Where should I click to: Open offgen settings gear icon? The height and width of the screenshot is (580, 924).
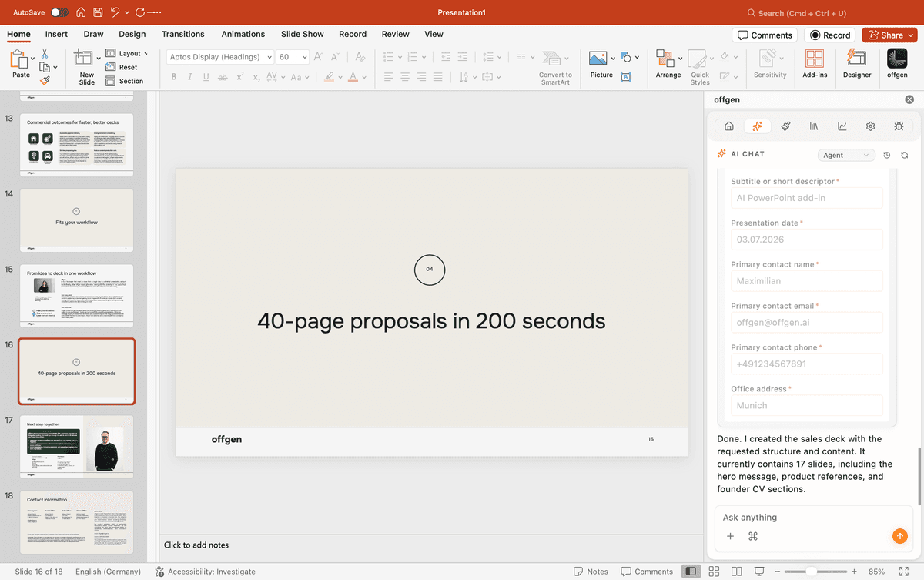coord(870,126)
